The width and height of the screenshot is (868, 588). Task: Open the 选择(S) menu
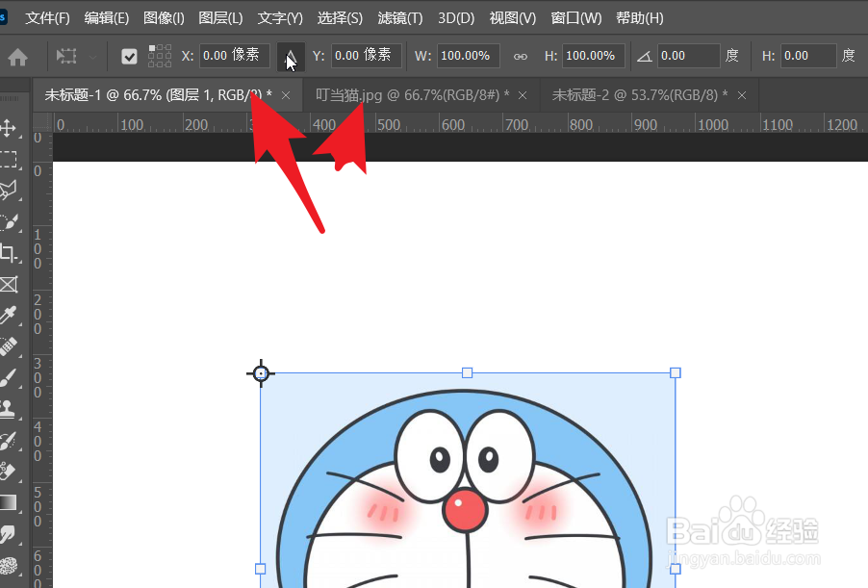pos(340,18)
